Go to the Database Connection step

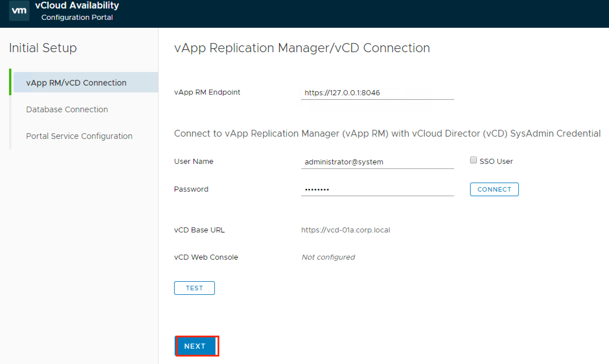(x=67, y=109)
